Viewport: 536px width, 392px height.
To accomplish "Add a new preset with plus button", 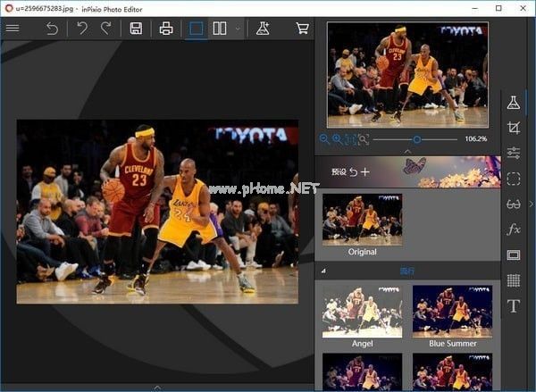I will [x=364, y=171].
